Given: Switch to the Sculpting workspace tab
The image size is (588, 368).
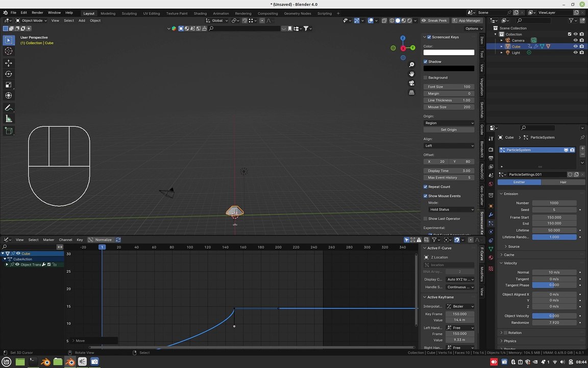Looking at the screenshot, I should point(129,13).
